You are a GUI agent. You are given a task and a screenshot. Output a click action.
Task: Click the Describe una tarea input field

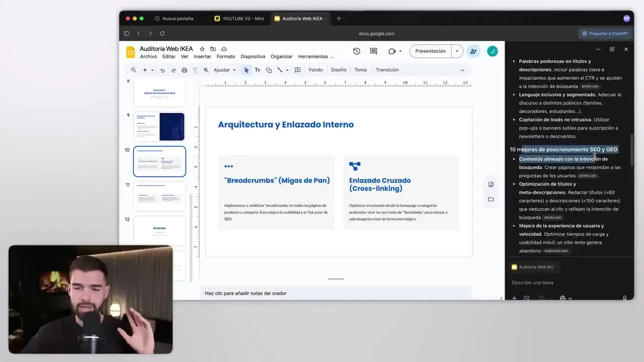pyautogui.click(x=569, y=283)
